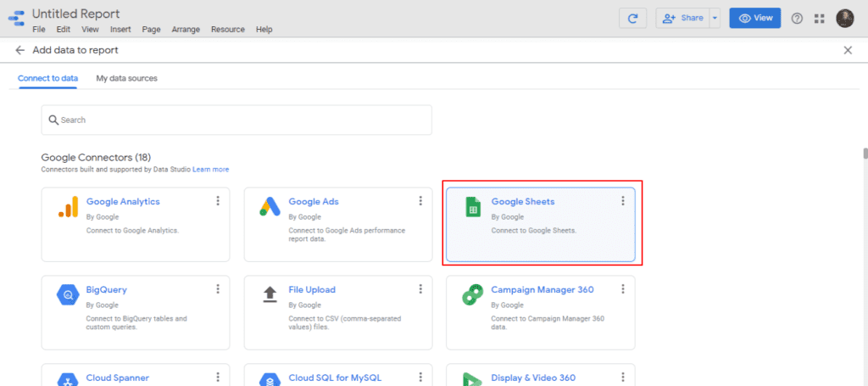Click the Add data to report heading
Viewport: 868px width, 386px height.
(75, 50)
